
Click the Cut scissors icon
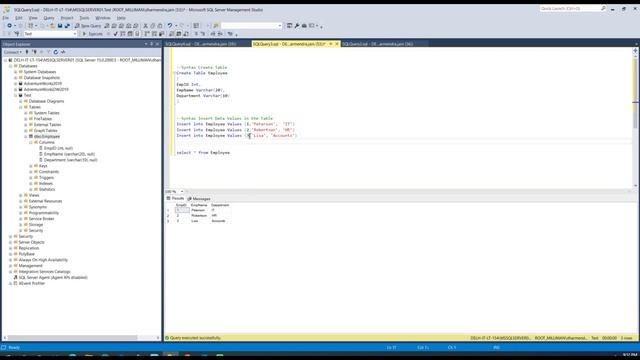click(145, 26)
